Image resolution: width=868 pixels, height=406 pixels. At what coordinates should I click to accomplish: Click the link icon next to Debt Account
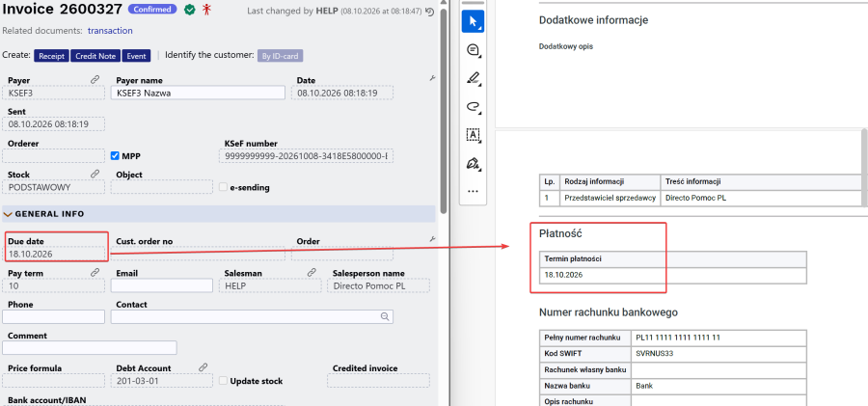coord(203,367)
